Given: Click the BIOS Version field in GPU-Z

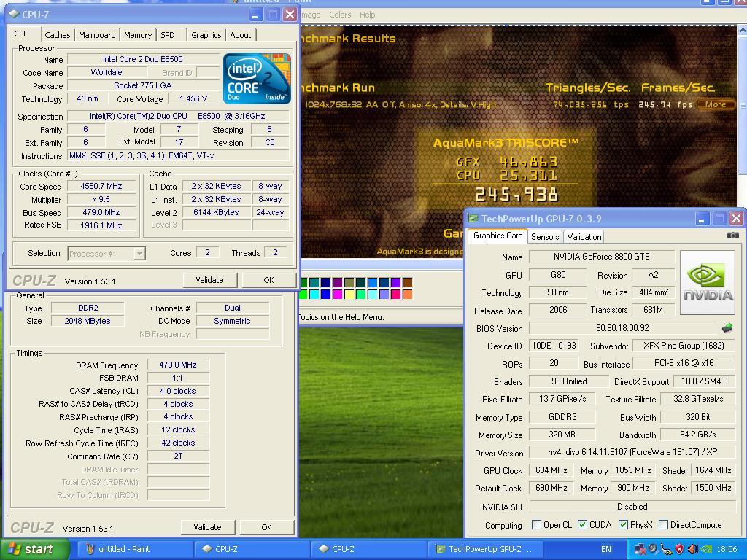Looking at the screenshot, I should 622,328.
